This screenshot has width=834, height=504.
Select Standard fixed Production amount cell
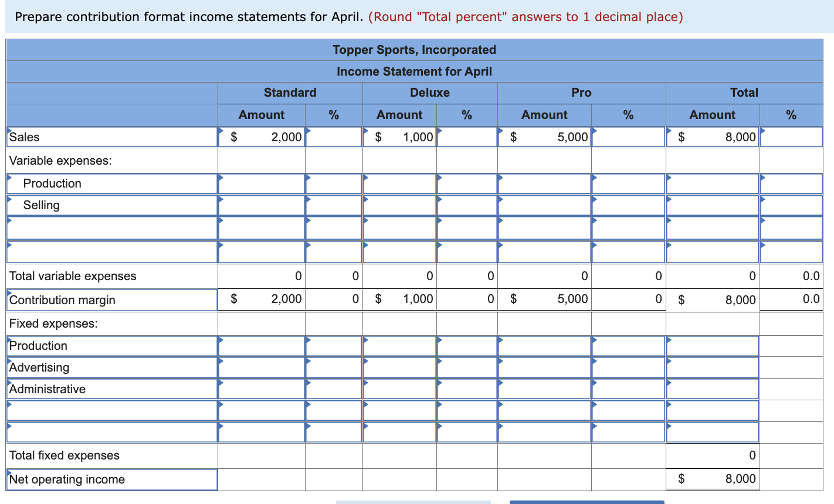coord(262,346)
